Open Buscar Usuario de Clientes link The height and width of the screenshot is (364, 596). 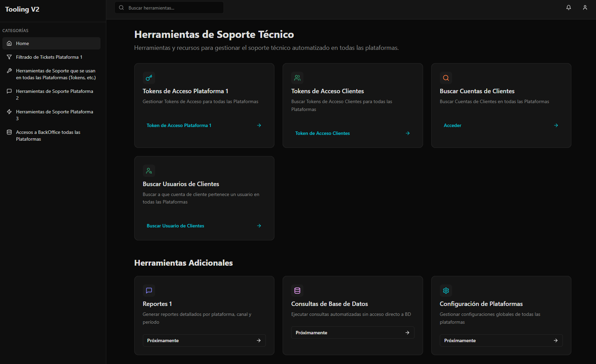(175, 226)
